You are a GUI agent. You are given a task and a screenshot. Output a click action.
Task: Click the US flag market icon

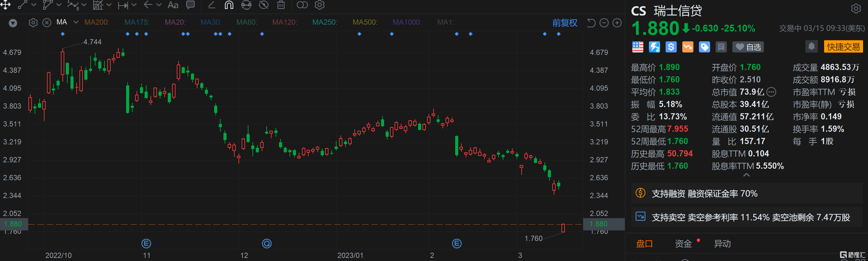coord(637,47)
